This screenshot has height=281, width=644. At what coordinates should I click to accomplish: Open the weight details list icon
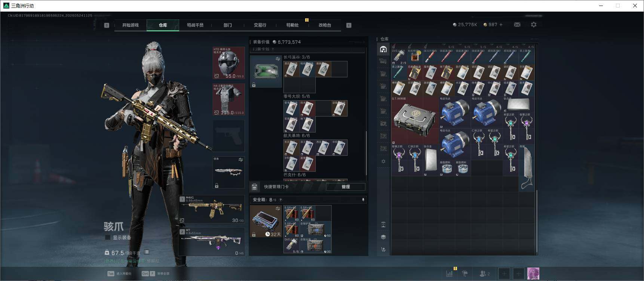point(147,252)
